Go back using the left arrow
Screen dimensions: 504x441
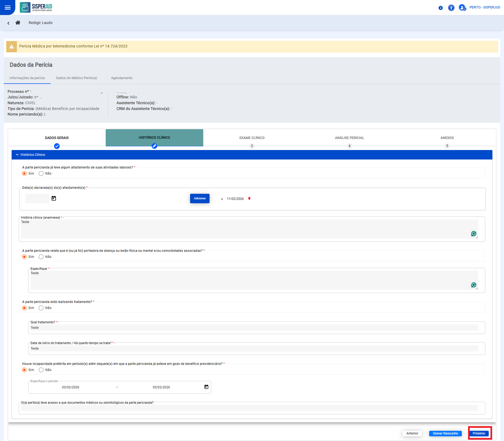pos(8,23)
